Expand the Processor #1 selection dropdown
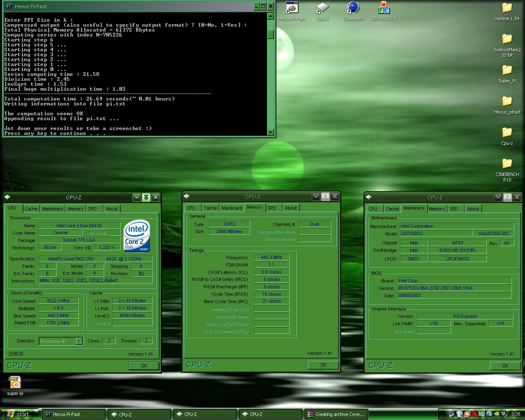The height and width of the screenshot is (420, 525). click(79, 341)
